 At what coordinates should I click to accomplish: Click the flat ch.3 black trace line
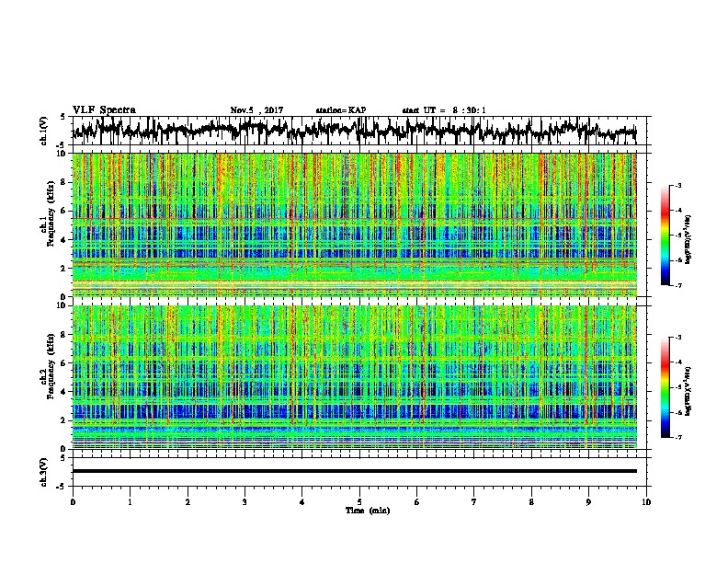[x=355, y=471]
